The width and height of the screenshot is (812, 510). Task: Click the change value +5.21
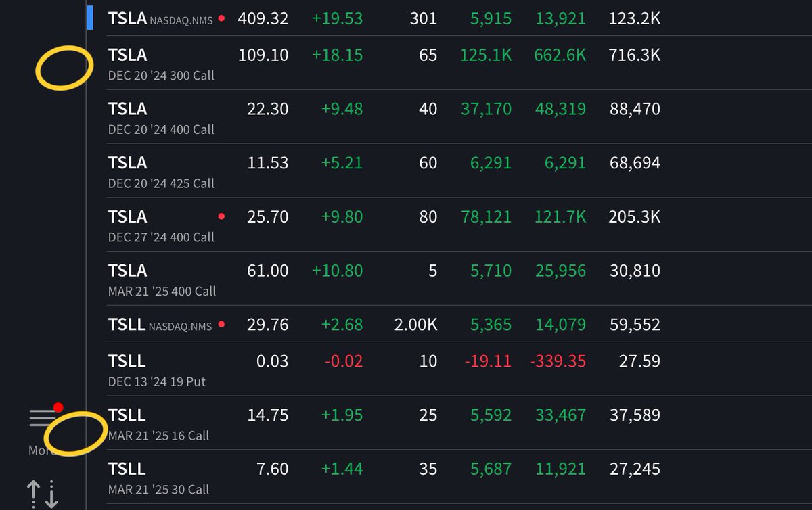pyautogui.click(x=342, y=163)
